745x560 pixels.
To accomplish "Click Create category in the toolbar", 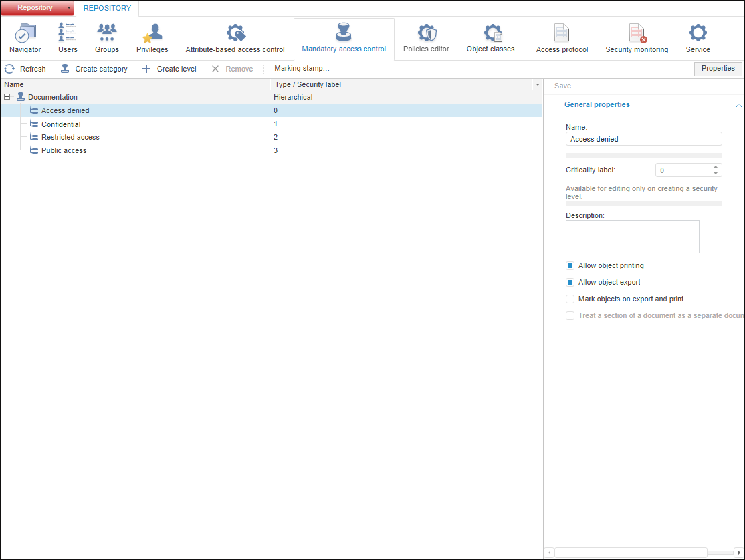I will point(94,69).
